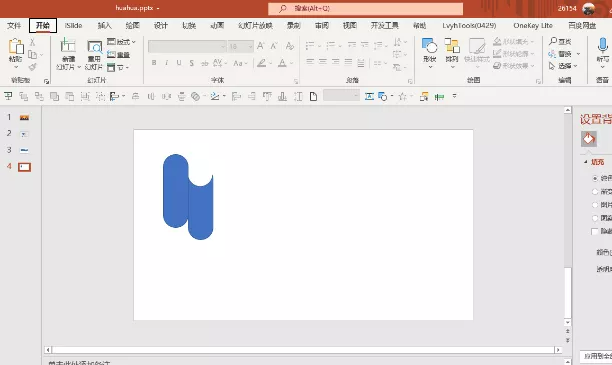612x365 pixels.
Task: Toggle the checkbox below the fill options
Action: coord(595,231)
